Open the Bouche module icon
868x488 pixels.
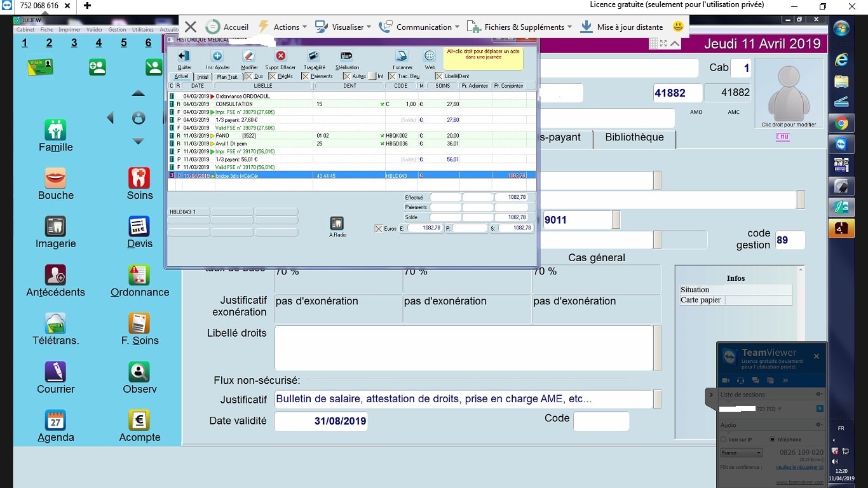click(x=56, y=177)
